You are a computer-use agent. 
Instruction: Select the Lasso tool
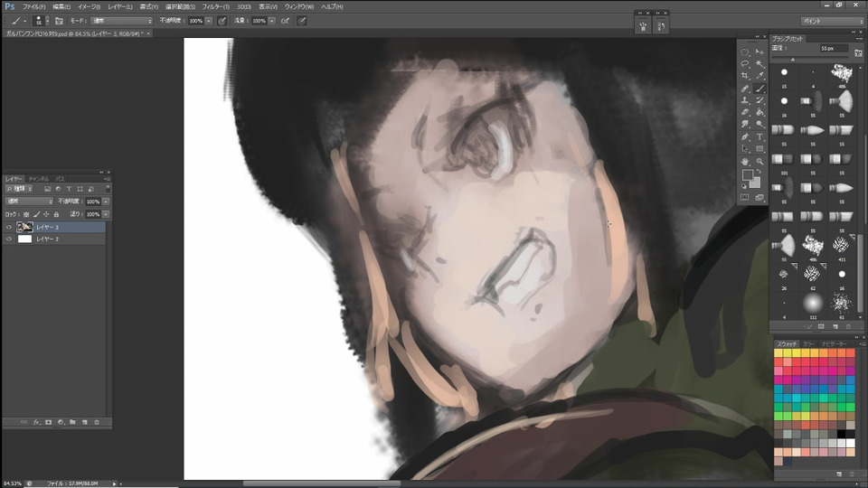(745, 64)
